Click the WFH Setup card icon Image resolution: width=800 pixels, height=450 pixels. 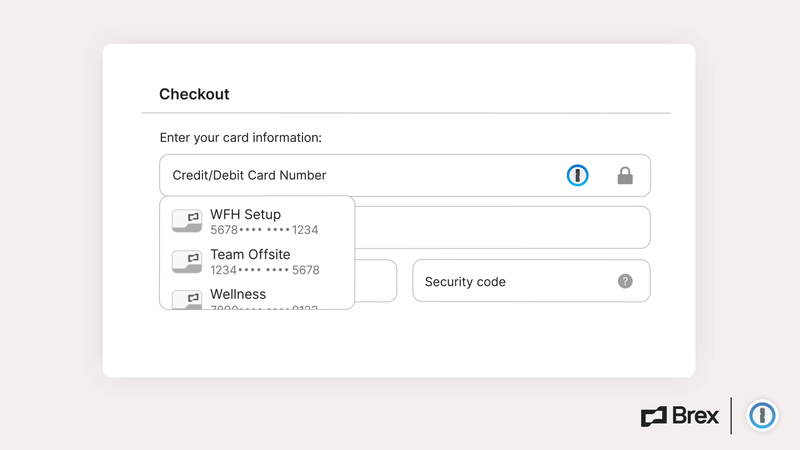coord(187,221)
